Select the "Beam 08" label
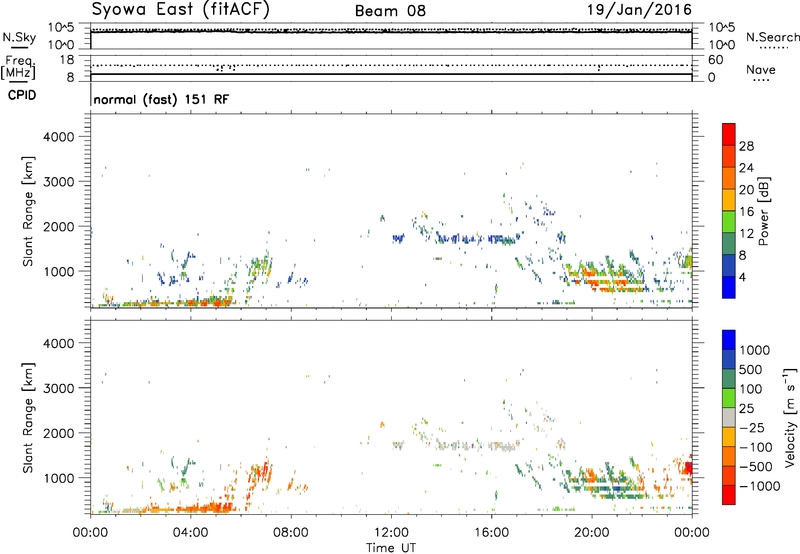Viewport: 800px width, 554px height. click(x=390, y=11)
